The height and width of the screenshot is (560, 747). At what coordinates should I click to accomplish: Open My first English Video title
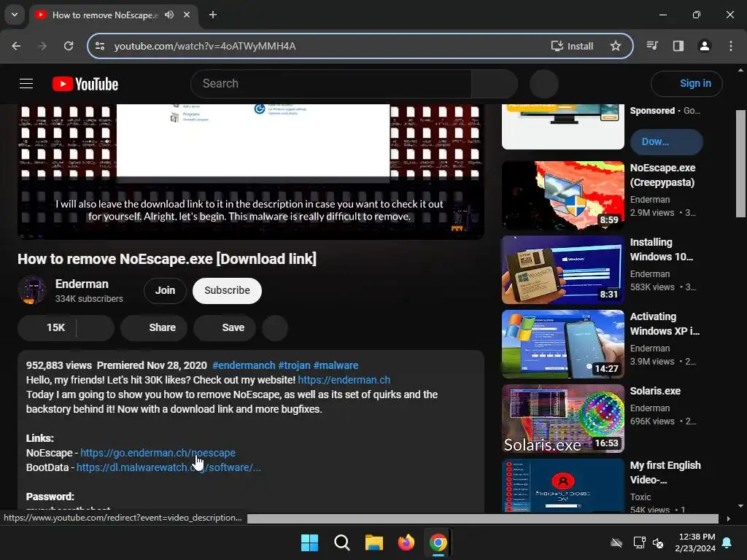tap(665, 472)
